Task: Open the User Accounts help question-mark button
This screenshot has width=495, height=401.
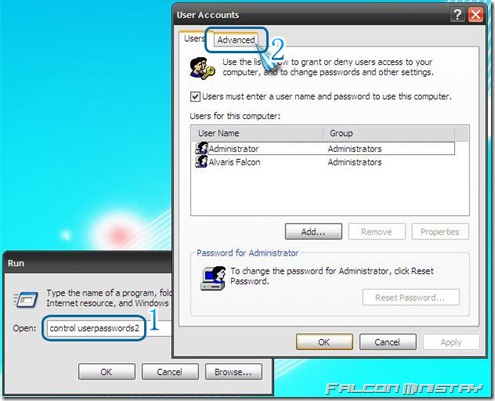Action: [458, 15]
